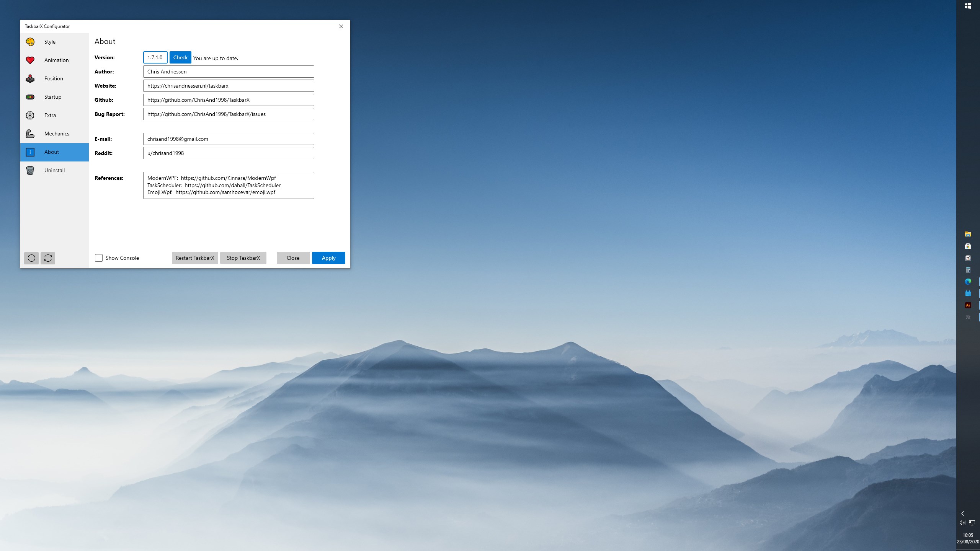The width and height of the screenshot is (980, 551).
Task: Open the Start menu
Action: (x=968, y=6)
